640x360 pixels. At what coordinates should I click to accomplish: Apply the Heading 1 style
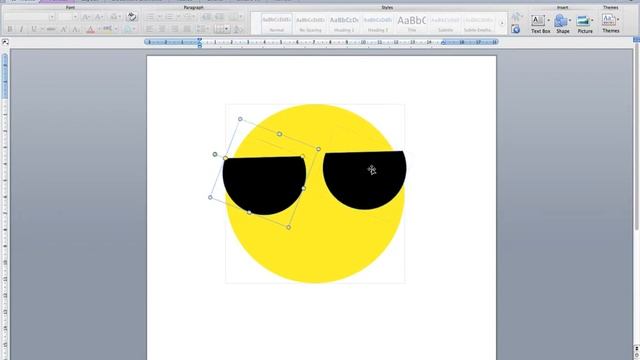click(344, 23)
